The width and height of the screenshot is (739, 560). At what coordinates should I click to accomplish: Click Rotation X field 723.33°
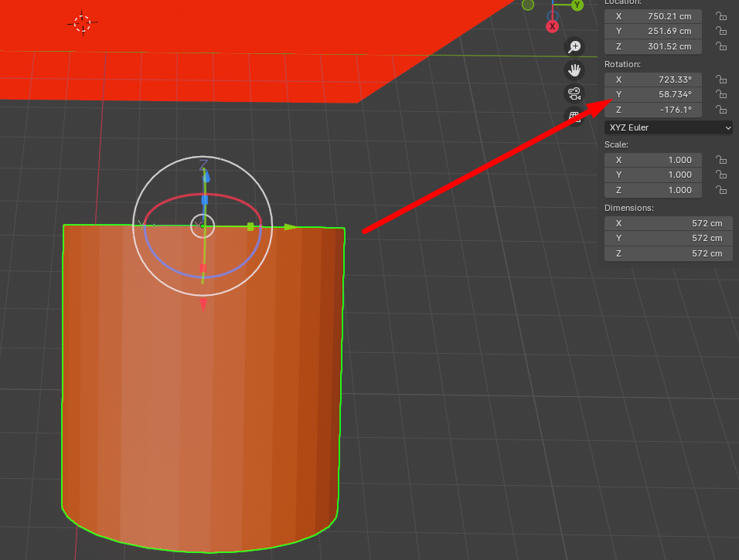[x=653, y=80]
